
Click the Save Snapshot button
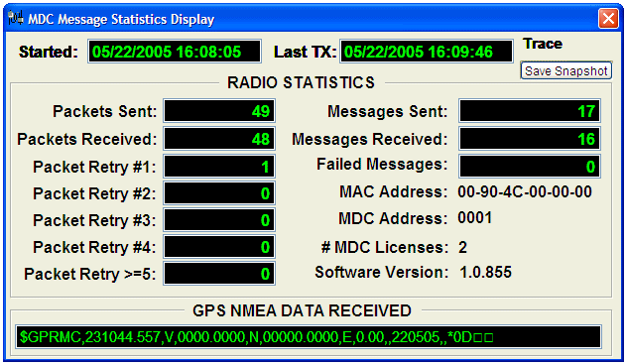tap(565, 70)
